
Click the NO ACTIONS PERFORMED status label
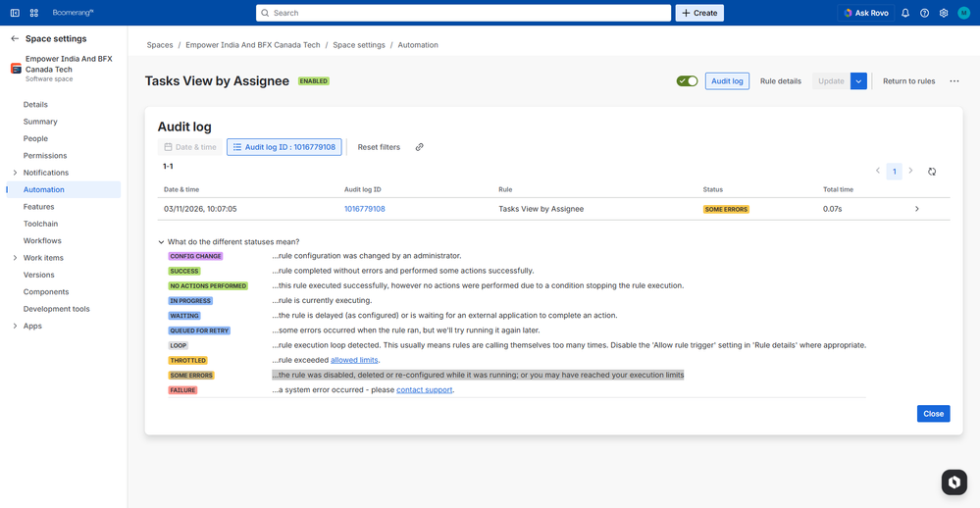point(208,286)
